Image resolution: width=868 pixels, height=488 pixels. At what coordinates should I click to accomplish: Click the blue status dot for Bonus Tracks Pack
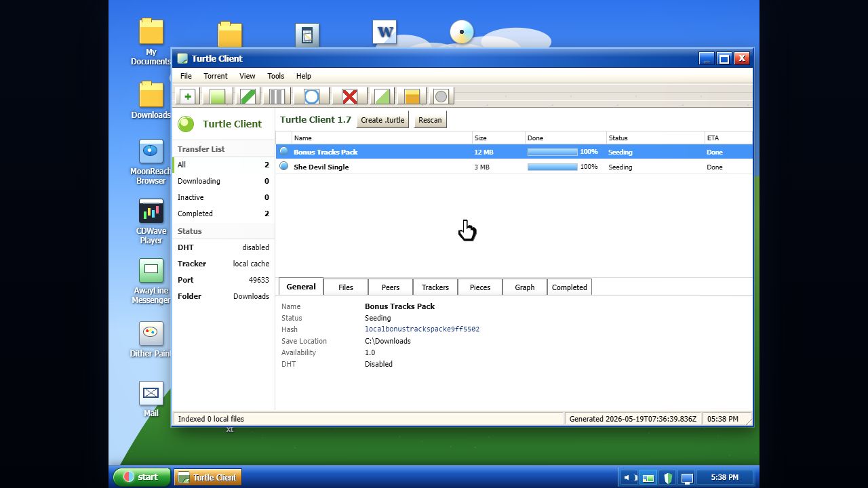point(284,151)
